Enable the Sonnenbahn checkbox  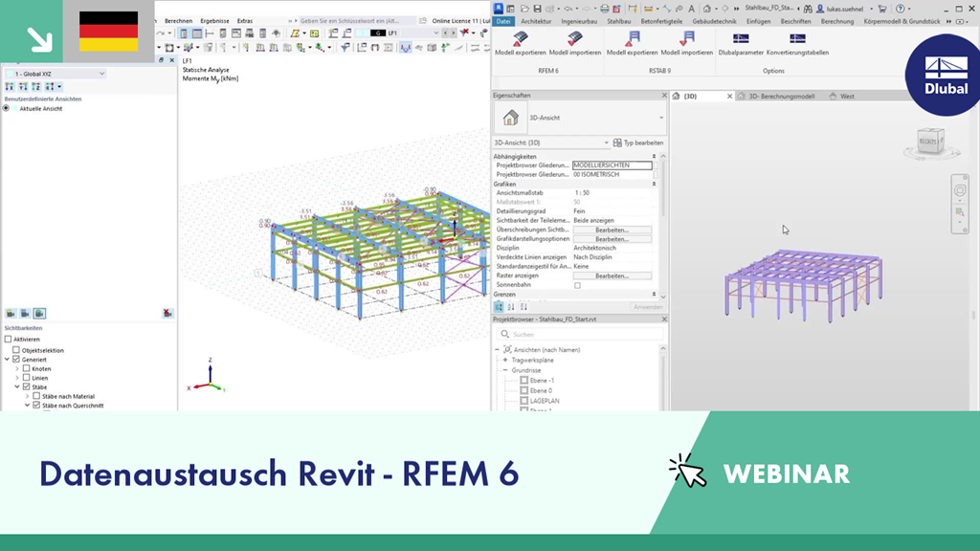pos(576,283)
